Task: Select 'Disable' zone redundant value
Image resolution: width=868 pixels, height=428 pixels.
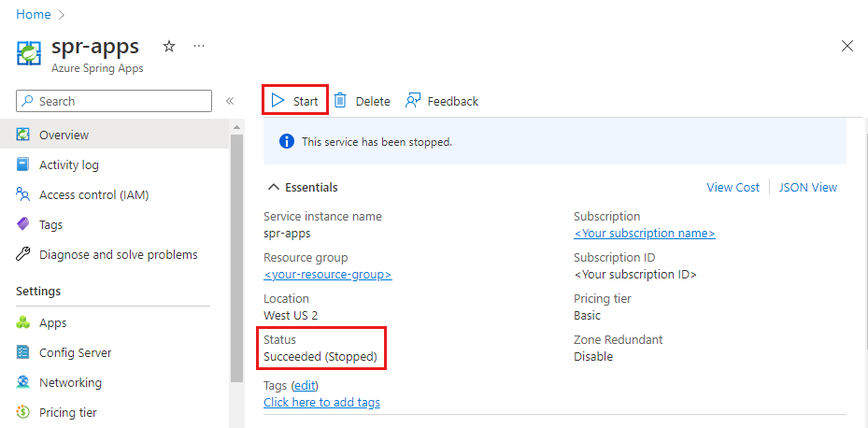Action: (593, 357)
